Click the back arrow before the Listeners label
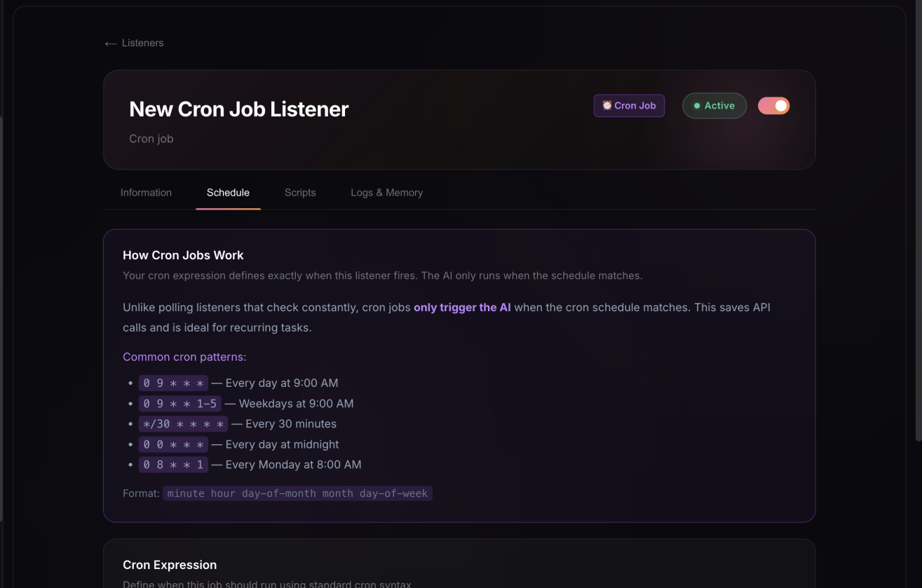Image resolution: width=922 pixels, height=588 pixels. tap(110, 43)
